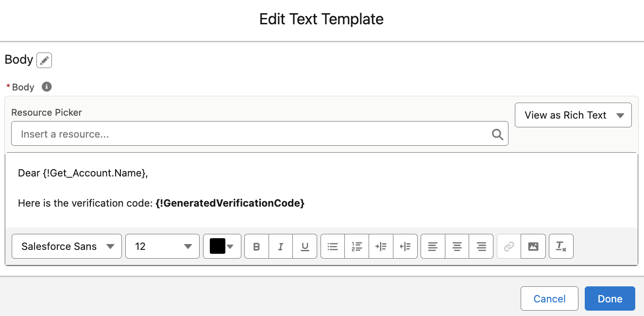The height and width of the screenshot is (316, 644).
Task: Open the font size dropdown showing 12
Action: coord(162,246)
